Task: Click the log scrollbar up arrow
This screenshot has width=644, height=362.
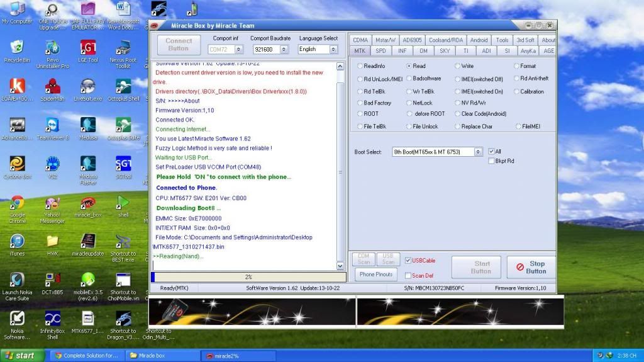Action: click(x=340, y=66)
